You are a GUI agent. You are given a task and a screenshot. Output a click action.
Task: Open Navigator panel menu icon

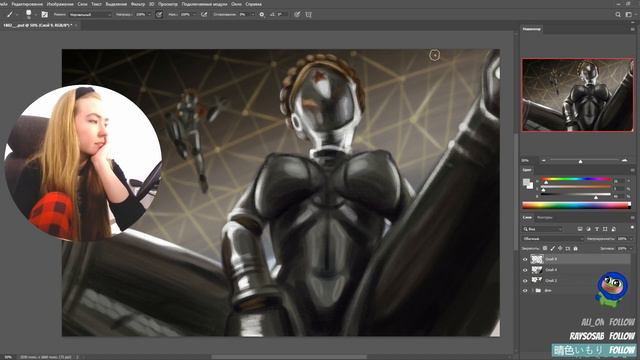point(633,29)
